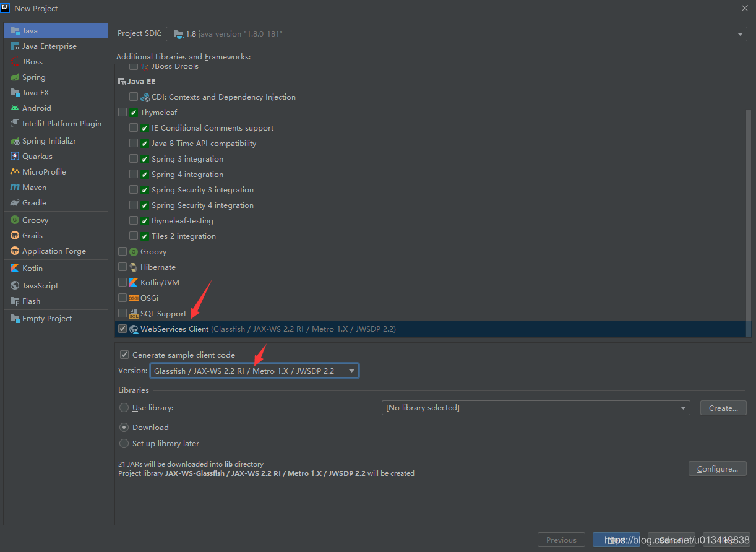This screenshot has width=756, height=552.
Task: Click the Empty Project icon
Action: click(x=15, y=318)
